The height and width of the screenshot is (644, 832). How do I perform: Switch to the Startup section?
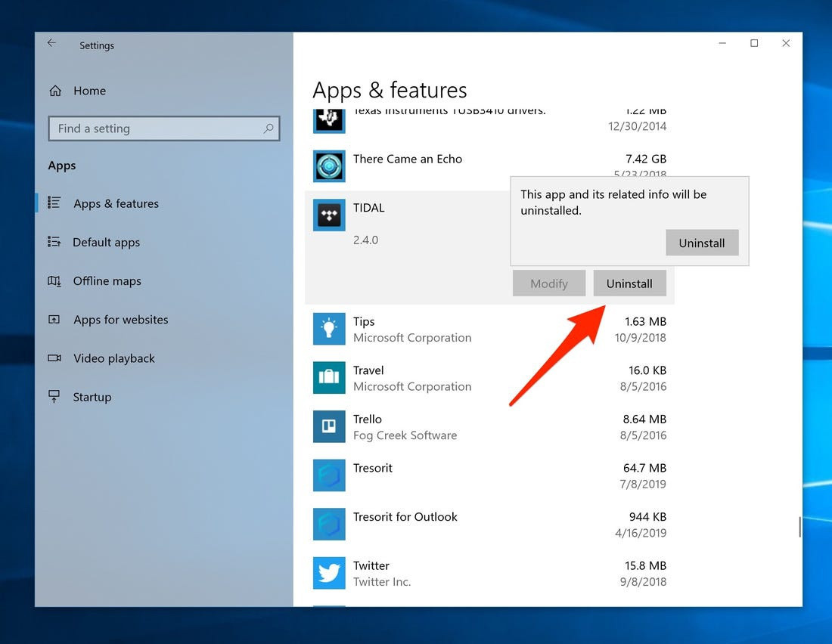pos(92,397)
